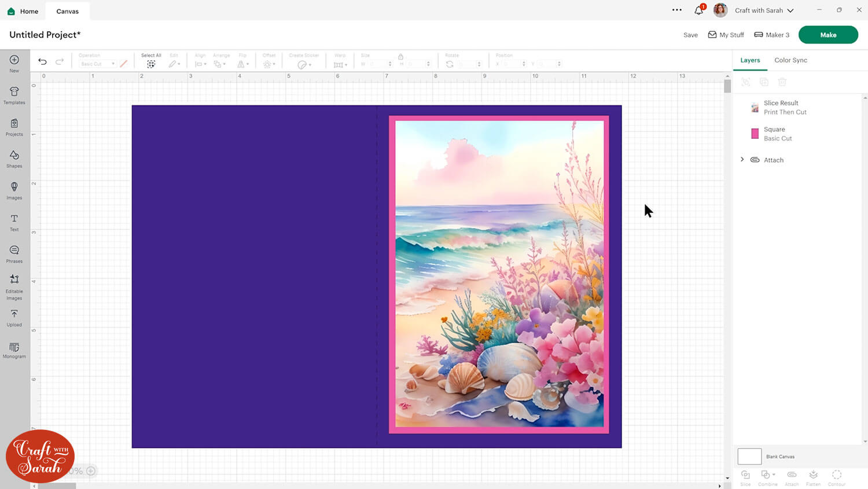The image size is (868, 489).
Task: Click the Select All toolbar button
Action: [x=151, y=61]
